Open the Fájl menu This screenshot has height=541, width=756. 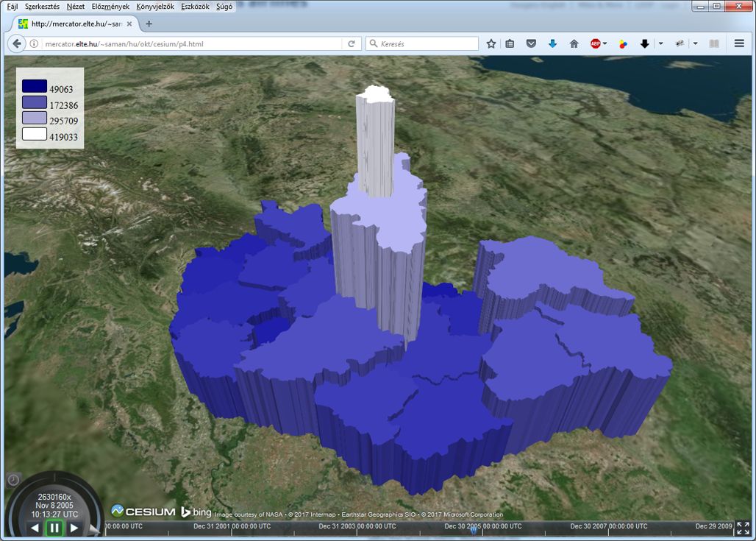coord(12,7)
